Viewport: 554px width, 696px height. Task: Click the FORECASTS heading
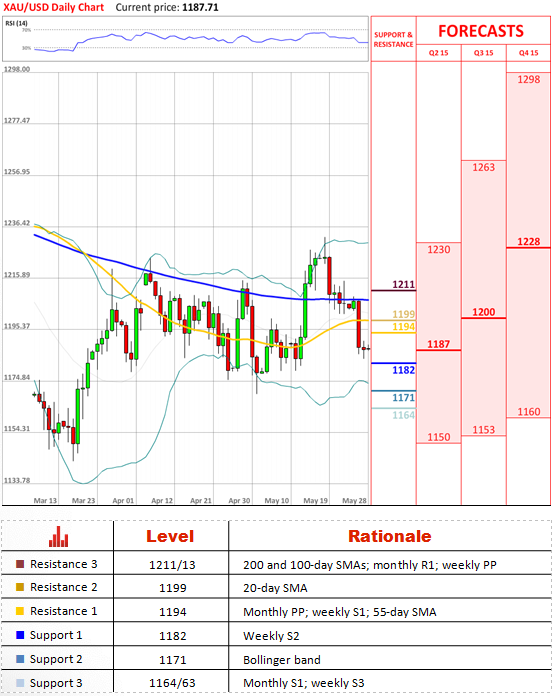(481, 31)
